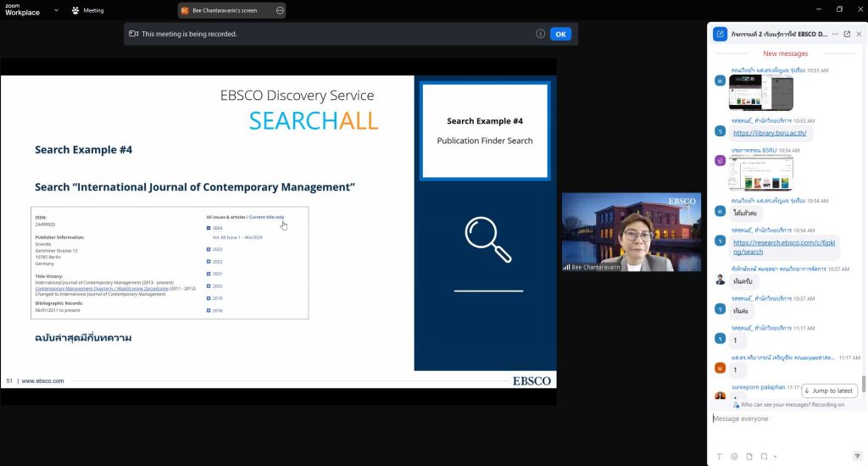Click the Zoom Workplace logo

click(x=22, y=10)
